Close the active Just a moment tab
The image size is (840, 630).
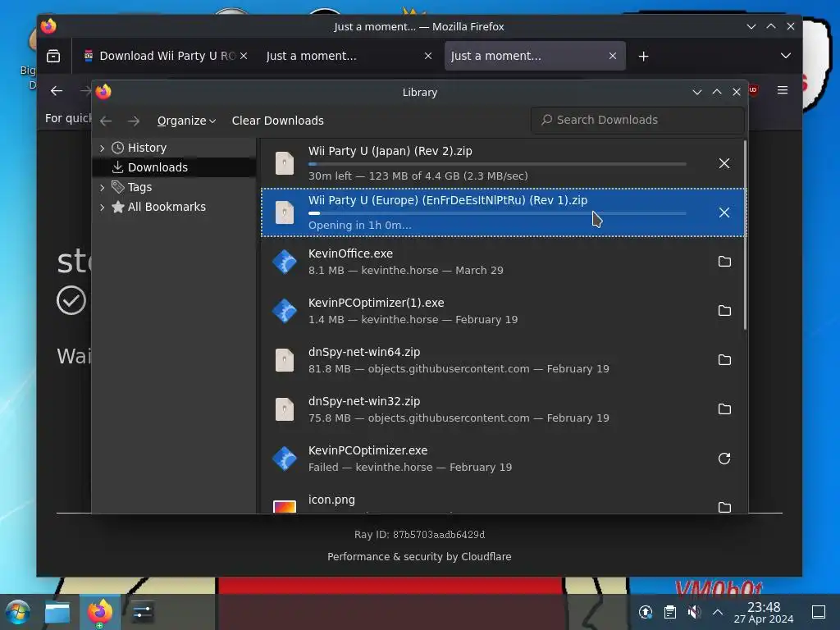point(613,56)
